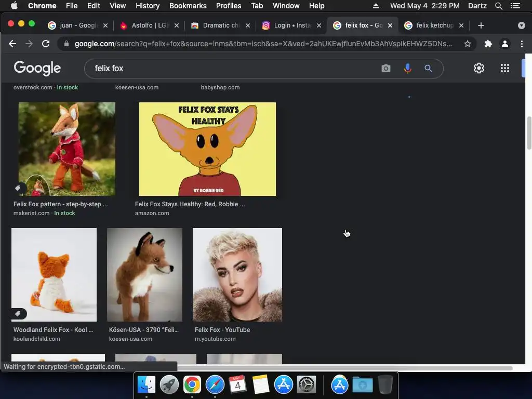Close the felix ketchup tab
This screenshot has width=532, height=399.
pyautogui.click(x=461, y=25)
